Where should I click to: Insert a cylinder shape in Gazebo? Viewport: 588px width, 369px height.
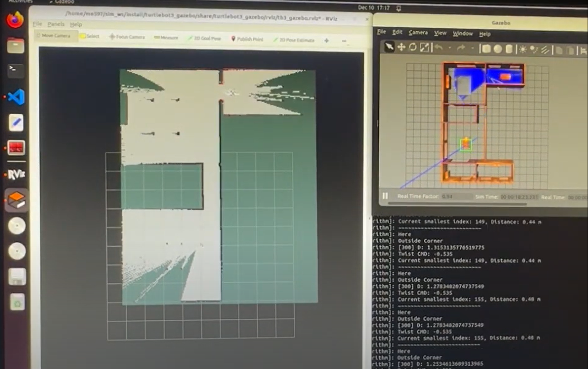[509, 49]
